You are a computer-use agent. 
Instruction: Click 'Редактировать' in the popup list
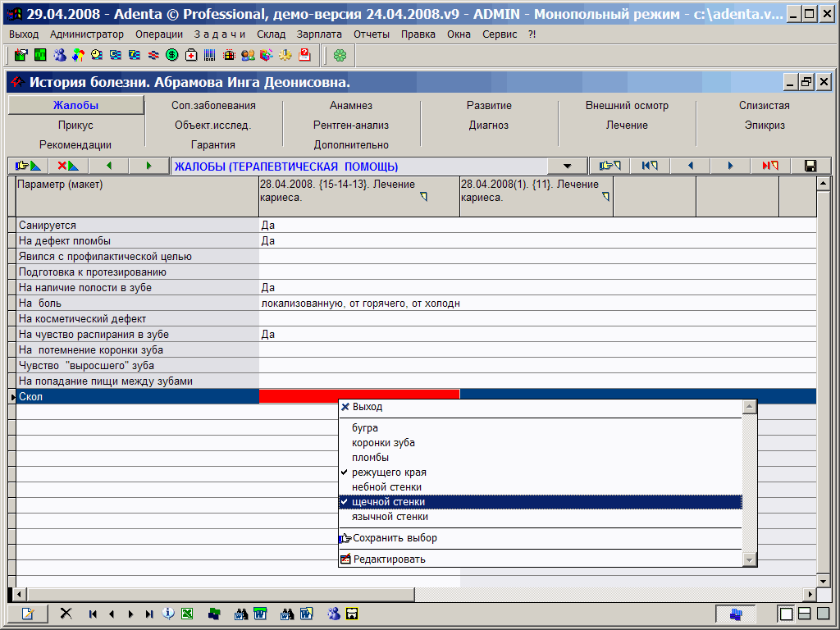389,559
